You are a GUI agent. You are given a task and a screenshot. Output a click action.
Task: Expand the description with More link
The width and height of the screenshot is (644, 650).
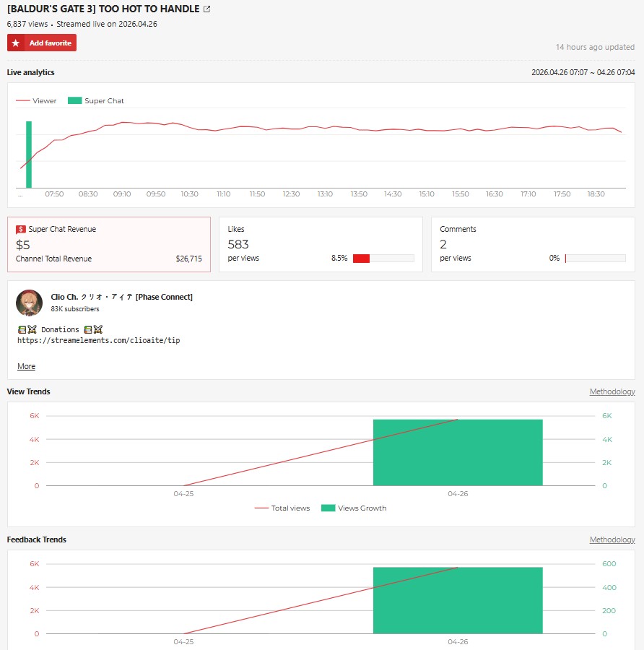(x=26, y=366)
